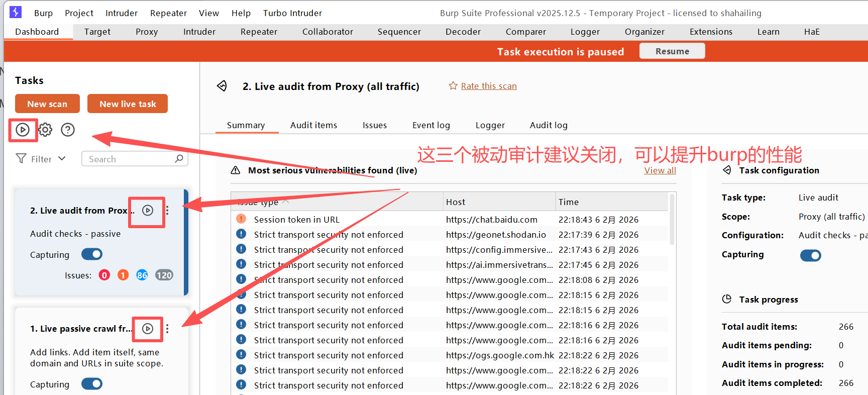The image size is (868, 395).
Task: Open the Tasks help question-mark icon
Action: coord(68,130)
